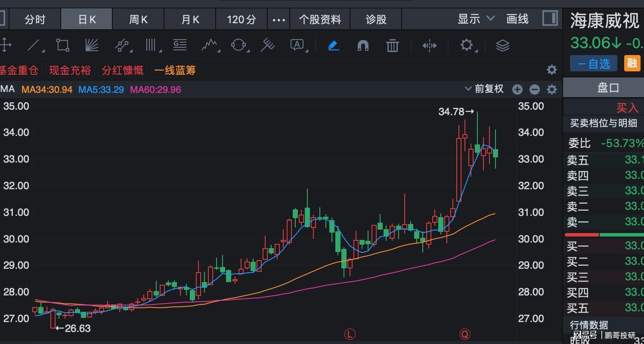Expand the 显示 dropdown menu
Screen dimensions: 644x344
click(x=476, y=19)
